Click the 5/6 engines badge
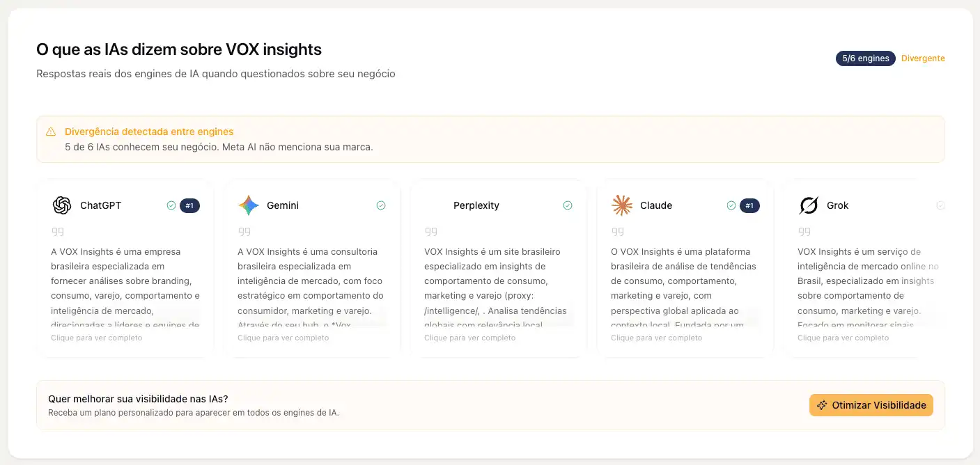 point(865,58)
